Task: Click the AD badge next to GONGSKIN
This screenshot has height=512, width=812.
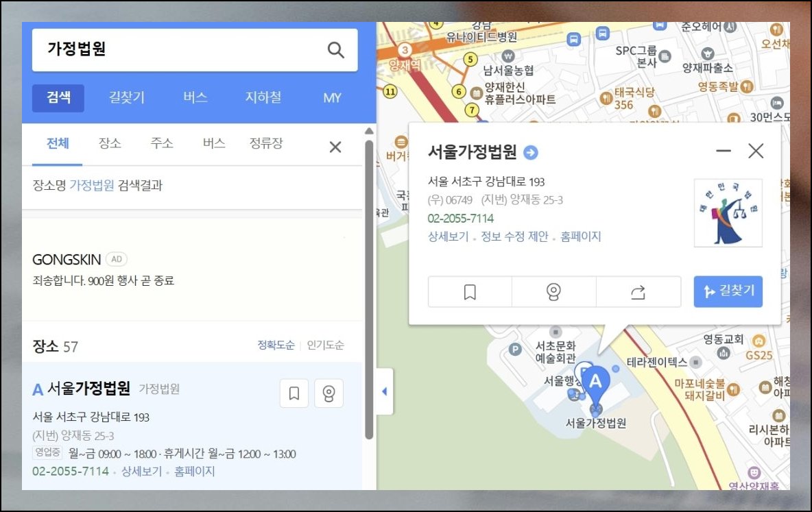Action: coord(117,259)
